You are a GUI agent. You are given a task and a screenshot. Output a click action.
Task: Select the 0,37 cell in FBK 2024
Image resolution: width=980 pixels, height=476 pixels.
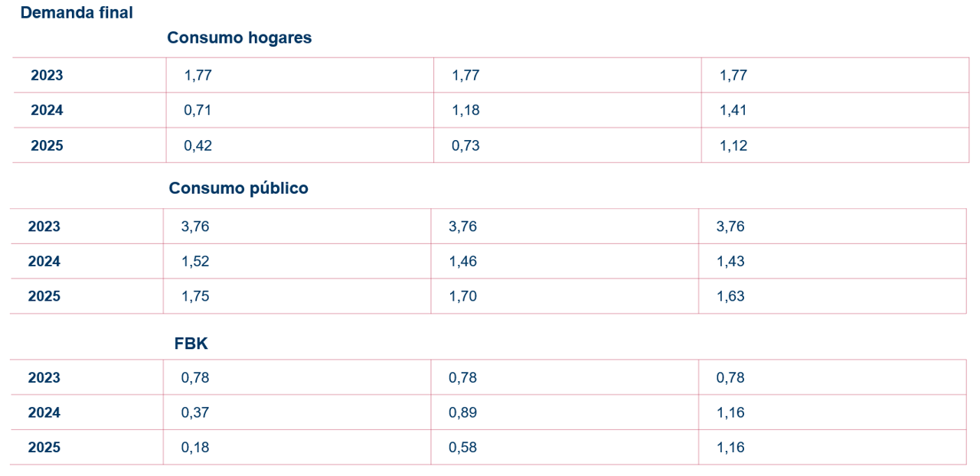195,413
